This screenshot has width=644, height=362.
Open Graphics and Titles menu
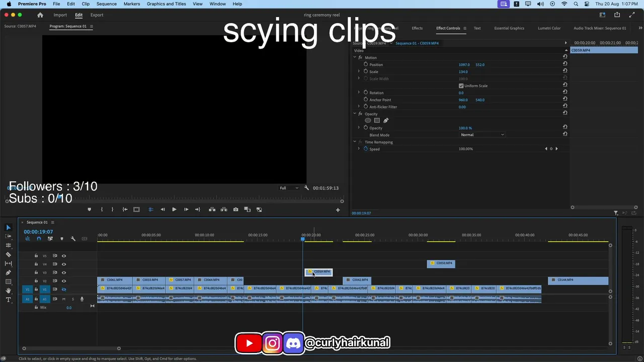click(x=167, y=4)
